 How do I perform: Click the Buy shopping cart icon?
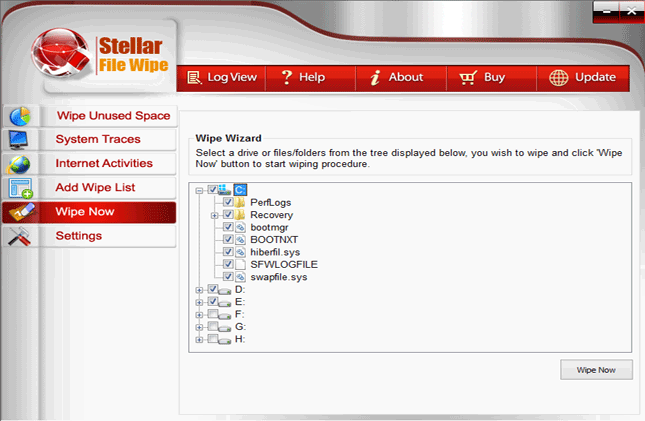click(468, 77)
